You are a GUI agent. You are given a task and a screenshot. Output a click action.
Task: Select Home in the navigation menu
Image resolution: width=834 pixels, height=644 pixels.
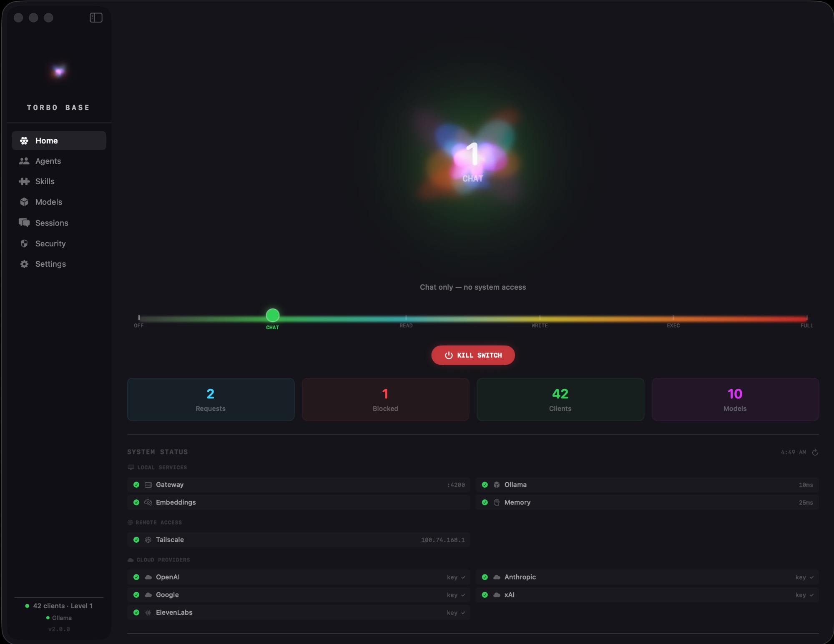pos(46,140)
